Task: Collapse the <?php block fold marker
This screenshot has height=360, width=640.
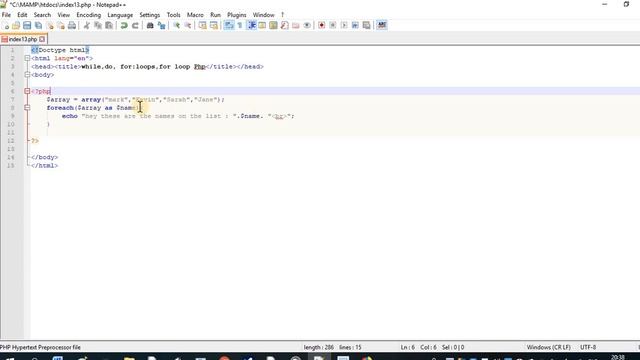Action: click(x=27, y=91)
